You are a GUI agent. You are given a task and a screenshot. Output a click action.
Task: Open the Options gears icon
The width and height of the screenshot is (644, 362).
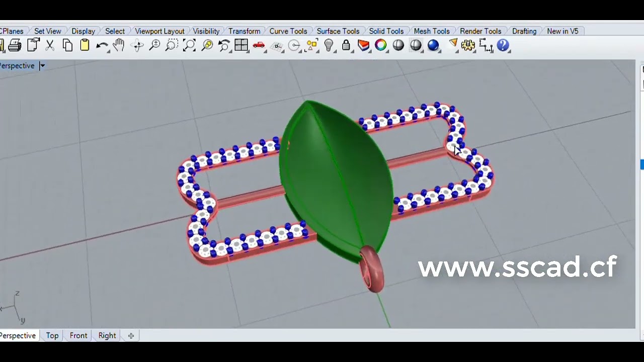(468, 46)
